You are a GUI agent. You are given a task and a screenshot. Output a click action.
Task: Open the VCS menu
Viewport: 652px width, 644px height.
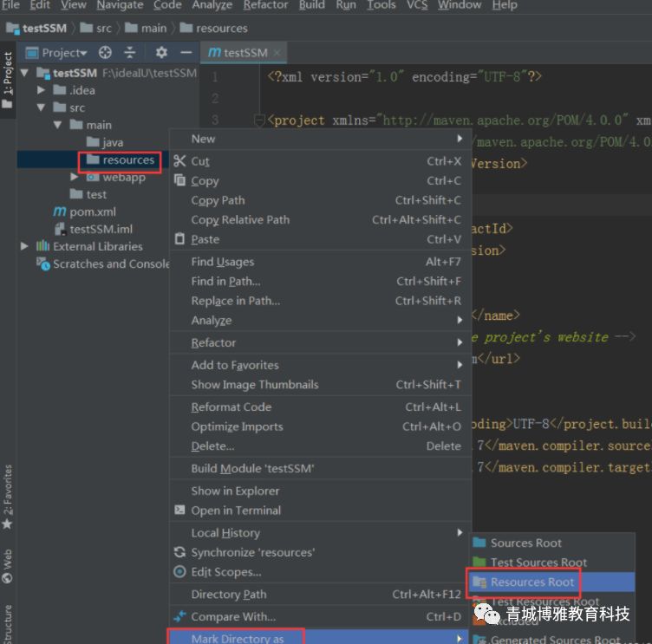tap(417, 4)
